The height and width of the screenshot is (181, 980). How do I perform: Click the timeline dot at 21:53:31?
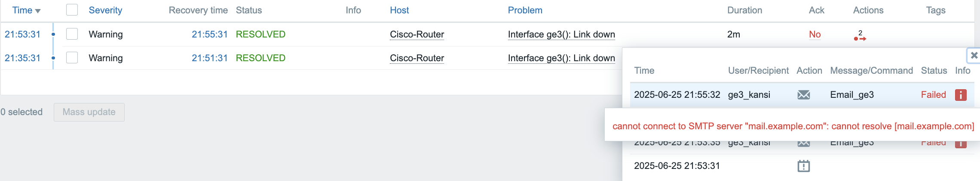tap(53, 34)
